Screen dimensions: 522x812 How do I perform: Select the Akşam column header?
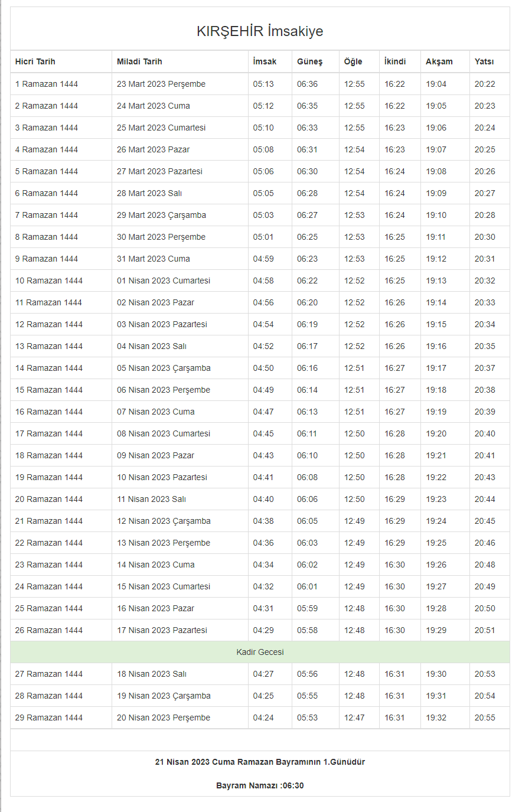439,61
